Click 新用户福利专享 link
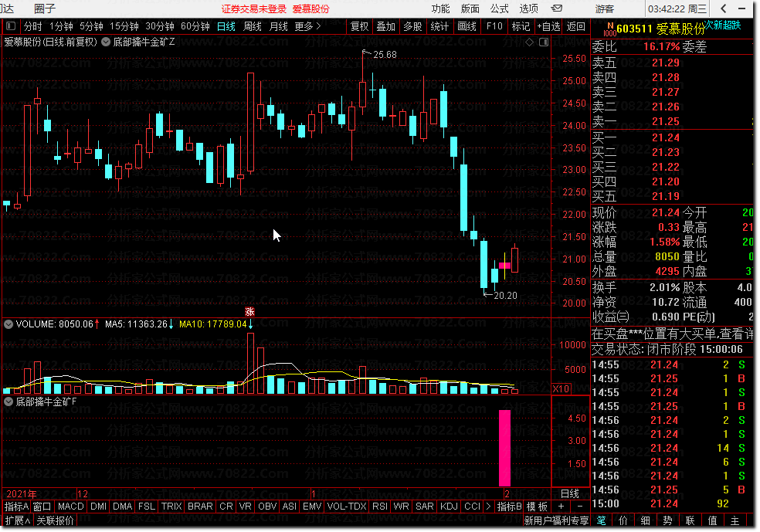760x532 pixels. click(556, 520)
